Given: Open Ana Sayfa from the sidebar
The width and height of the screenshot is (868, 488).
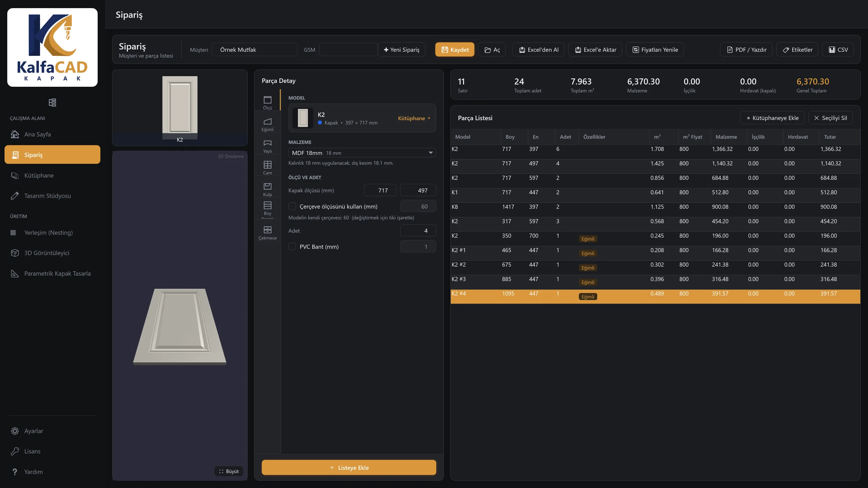Looking at the screenshot, I should (x=52, y=134).
